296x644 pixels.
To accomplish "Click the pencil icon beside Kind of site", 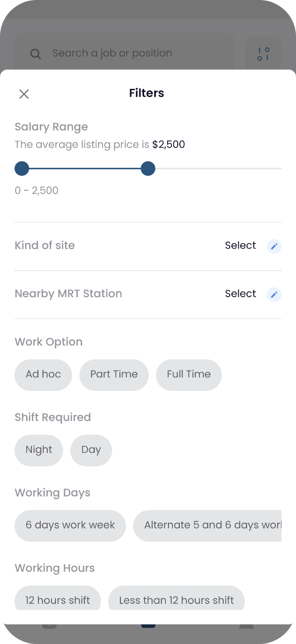I will (x=274, y=246).
